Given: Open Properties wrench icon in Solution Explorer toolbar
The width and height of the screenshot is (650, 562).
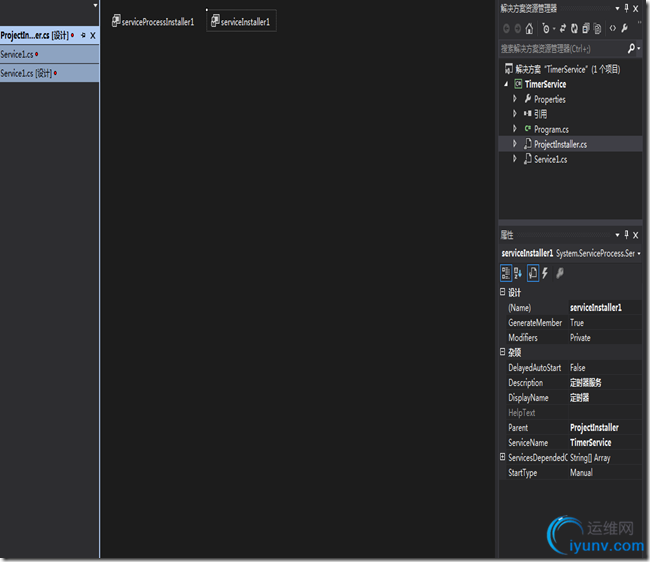Looking at the screenshot, I should pyautogui.click(x=624, y=28).
